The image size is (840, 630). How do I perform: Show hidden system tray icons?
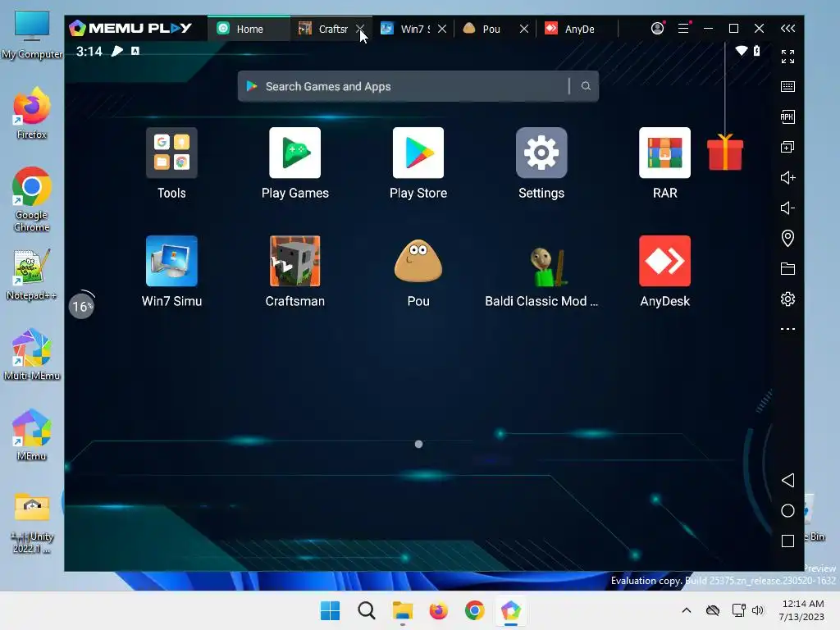click(687, 610)
